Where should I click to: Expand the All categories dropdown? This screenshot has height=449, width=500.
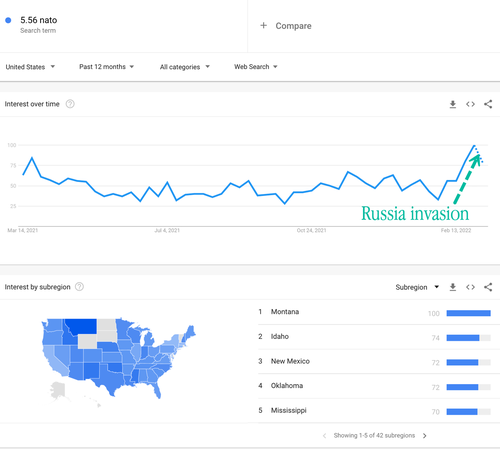coord(185,67)
